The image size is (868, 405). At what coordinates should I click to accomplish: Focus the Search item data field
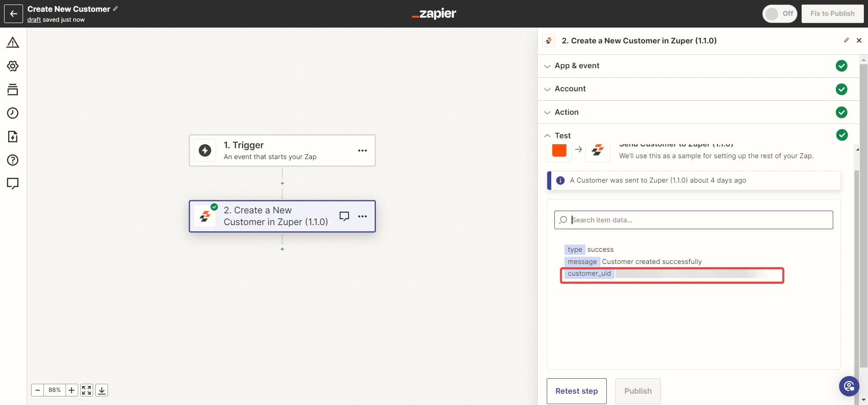[x=694, y=220]
